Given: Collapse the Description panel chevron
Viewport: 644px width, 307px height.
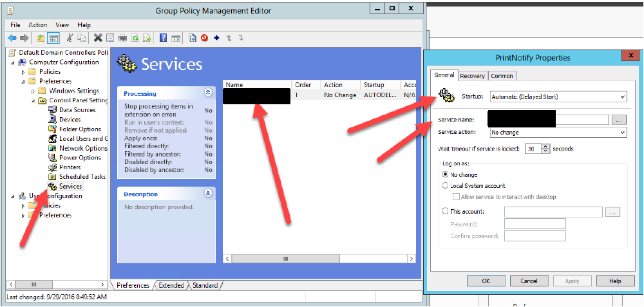Looking at the screenshot, I should point(208,193).
